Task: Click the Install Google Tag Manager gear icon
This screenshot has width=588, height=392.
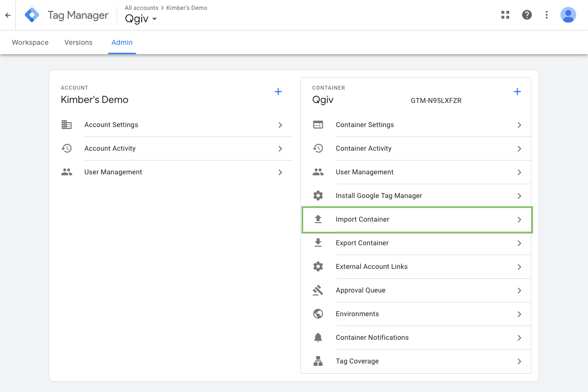Action: tap(318, 196)
